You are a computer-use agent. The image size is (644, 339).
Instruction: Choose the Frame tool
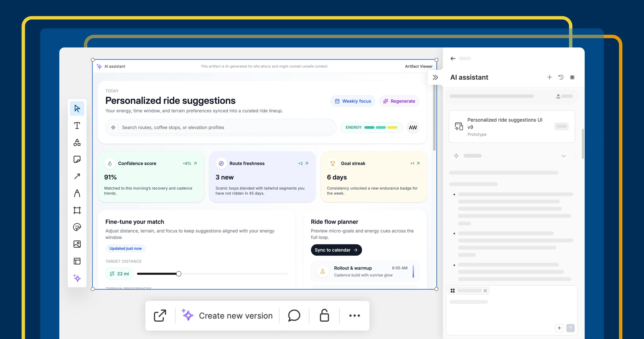coord(77,210)
